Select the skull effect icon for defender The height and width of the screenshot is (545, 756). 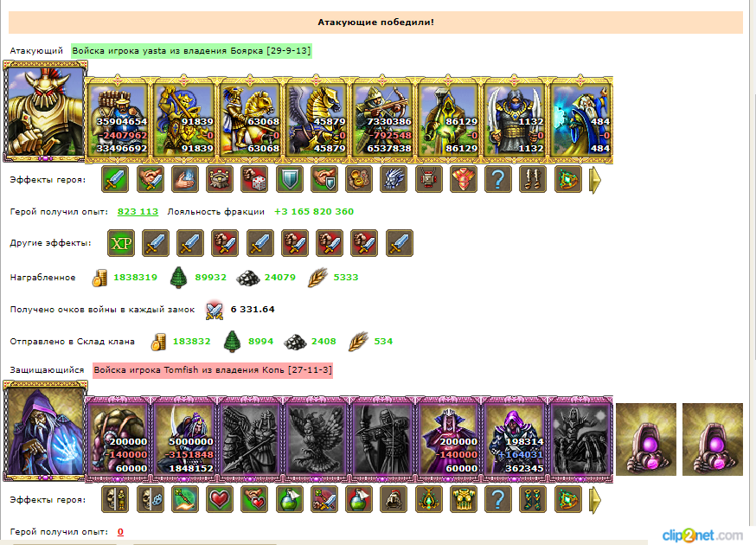(115, 499)
